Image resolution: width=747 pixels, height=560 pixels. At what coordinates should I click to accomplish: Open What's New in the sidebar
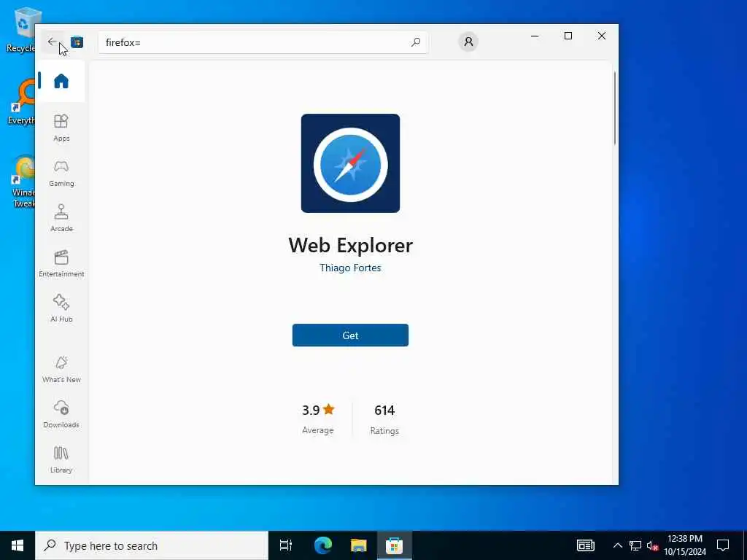click(61, 369)
